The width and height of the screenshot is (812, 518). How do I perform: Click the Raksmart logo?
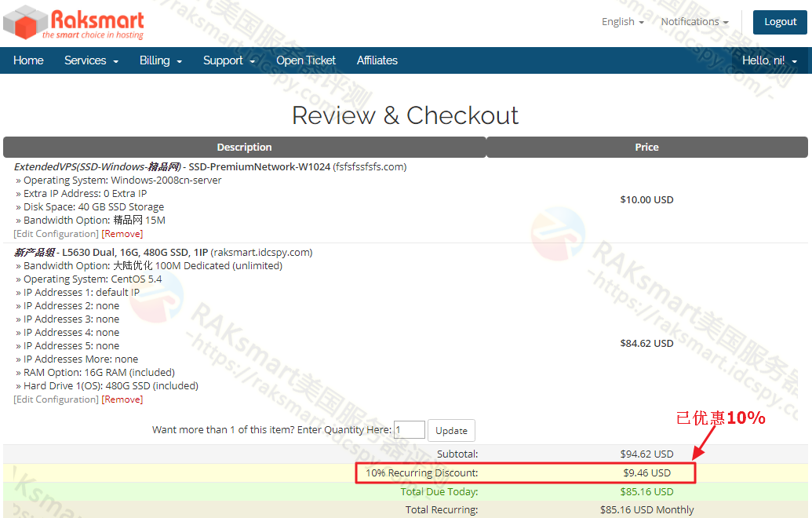(74, 23)
